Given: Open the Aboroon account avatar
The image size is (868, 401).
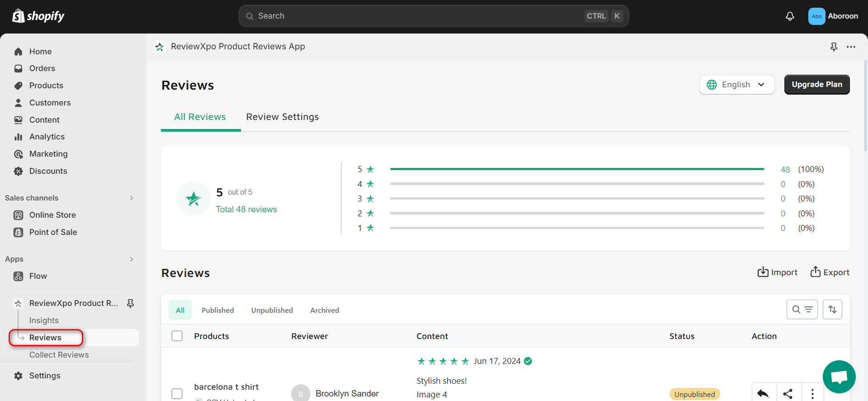Looking at the screenshot, I should tap(816, 16).
